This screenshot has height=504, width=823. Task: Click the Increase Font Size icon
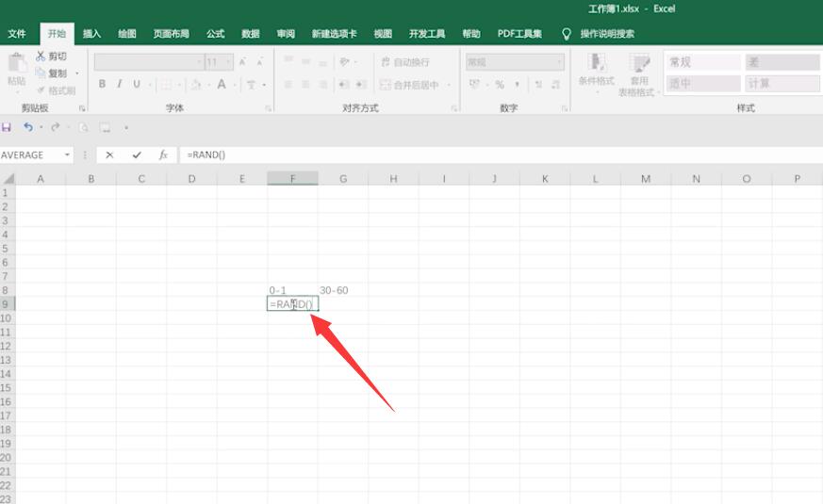pos(242,62)
